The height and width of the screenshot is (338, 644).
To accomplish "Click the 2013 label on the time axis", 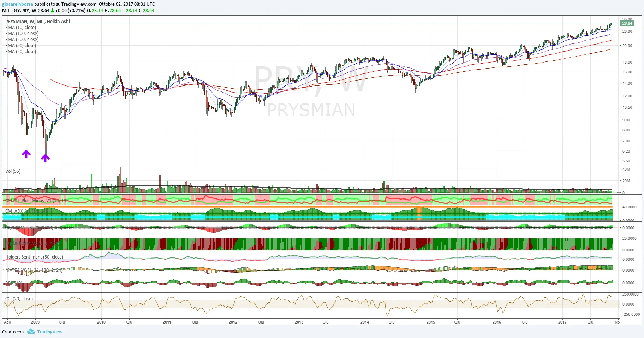I will (299, 322).
